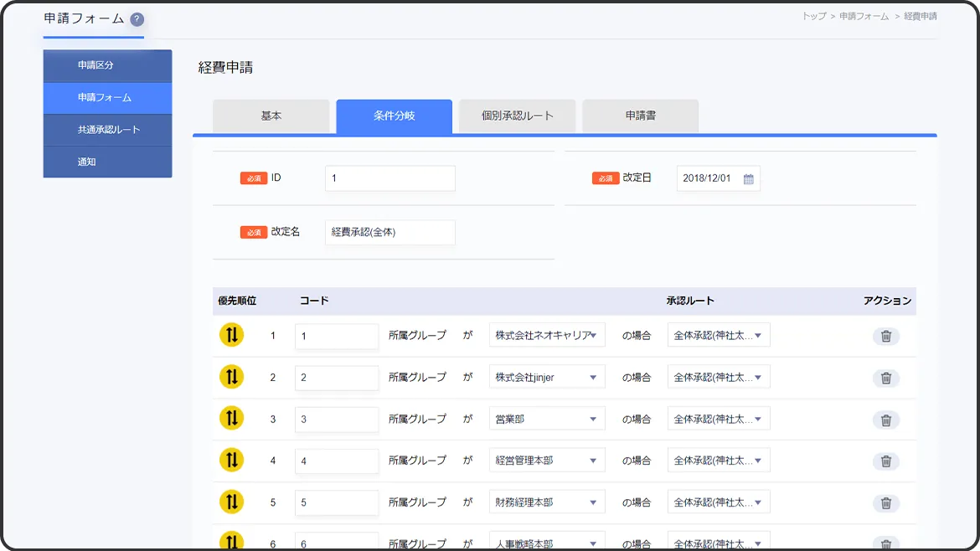980x551 pixels.
Task: Switch to the 個別承認ルート tab
Action: click(517, 116)
